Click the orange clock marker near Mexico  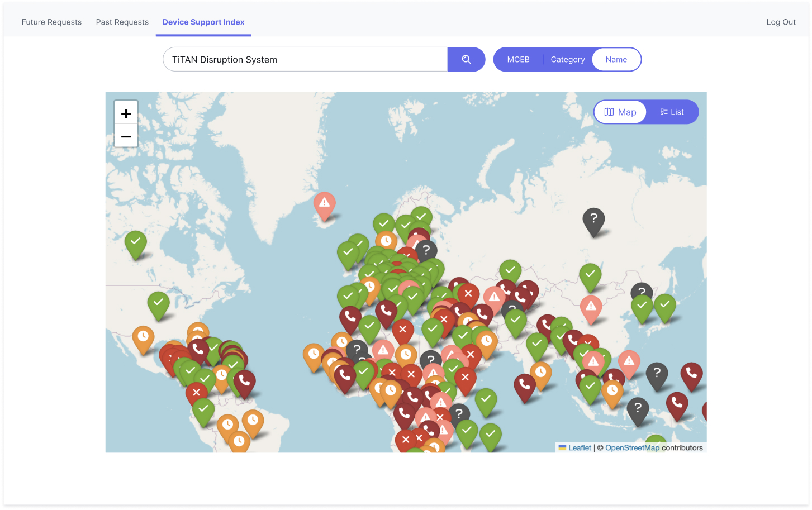pyautogui.click(x=143, y=337)
